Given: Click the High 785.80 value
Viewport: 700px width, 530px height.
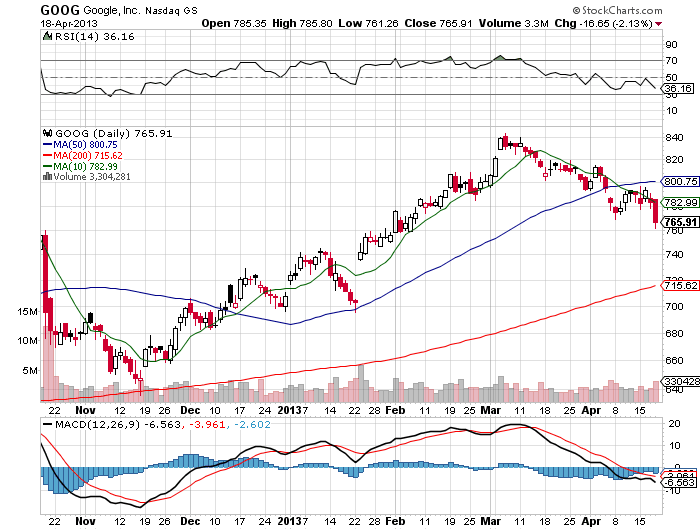Looking at the screenshot, I should click(302, 24).
